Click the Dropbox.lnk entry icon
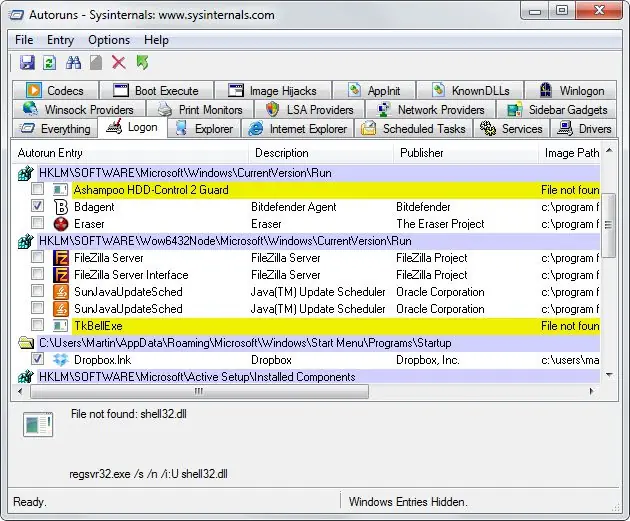Viewport: 630px width, 521px height. pos(61,359)
